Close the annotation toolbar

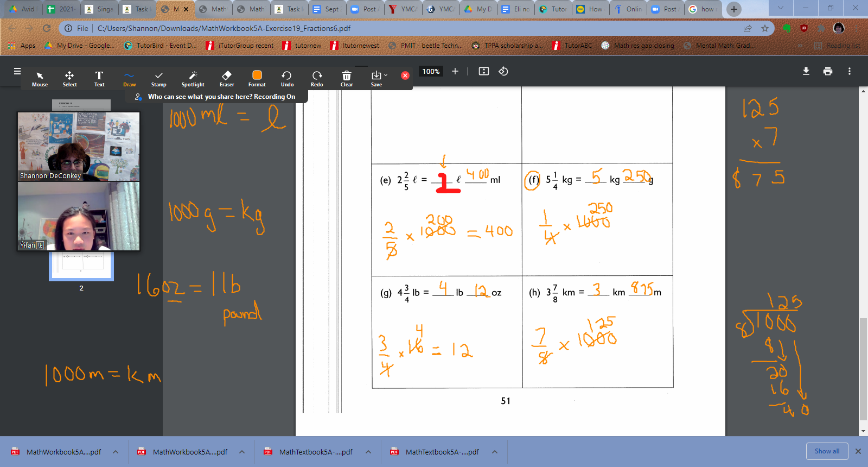tap(405, 75)
